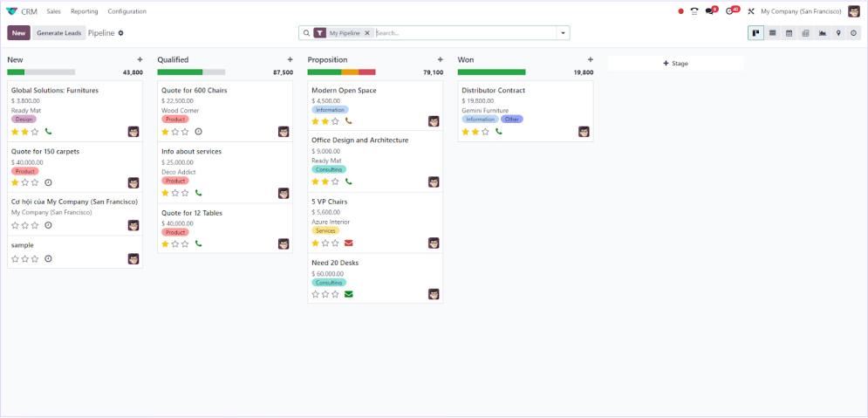Click phone activity on Office Design and Architecture
Image resolution: width=868 pixels, height=418 pixels.
point(349,182)
